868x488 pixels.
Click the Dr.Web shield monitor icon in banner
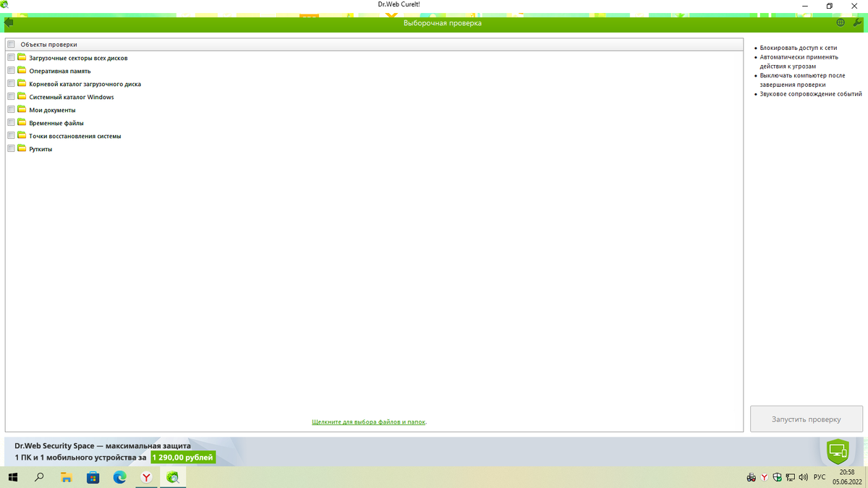pos(838,451)
